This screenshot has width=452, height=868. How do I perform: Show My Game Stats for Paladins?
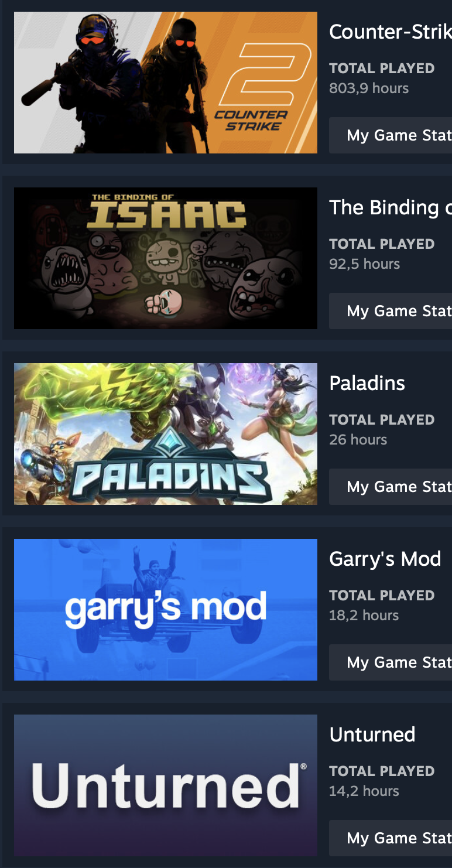[391, 487]
